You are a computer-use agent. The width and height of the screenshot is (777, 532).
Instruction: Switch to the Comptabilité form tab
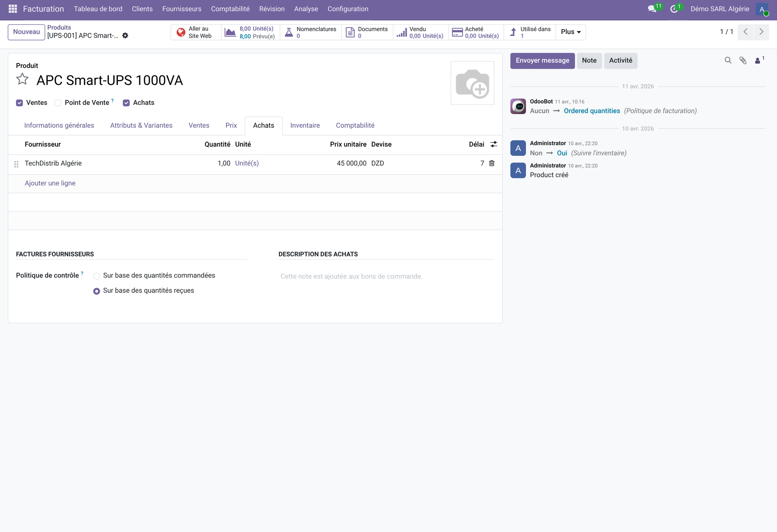point(355,126)
